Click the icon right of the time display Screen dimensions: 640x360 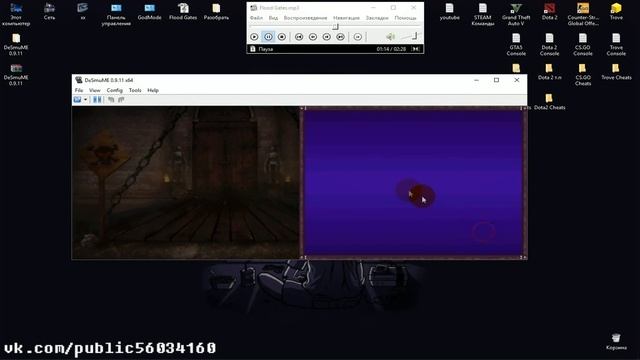coord(416,49)
